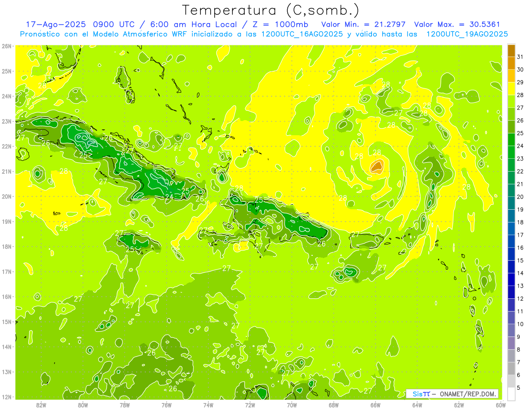This screenshot has width=532, height=411.
Task: Click the '22N' latitude axis label
Action: [x=6, y=146]
